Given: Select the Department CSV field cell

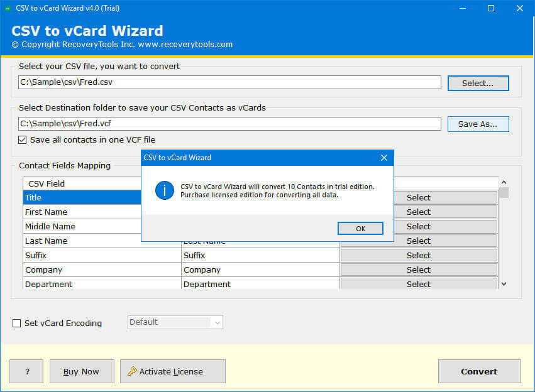Looking at the screenshot, I should (102, 283).
